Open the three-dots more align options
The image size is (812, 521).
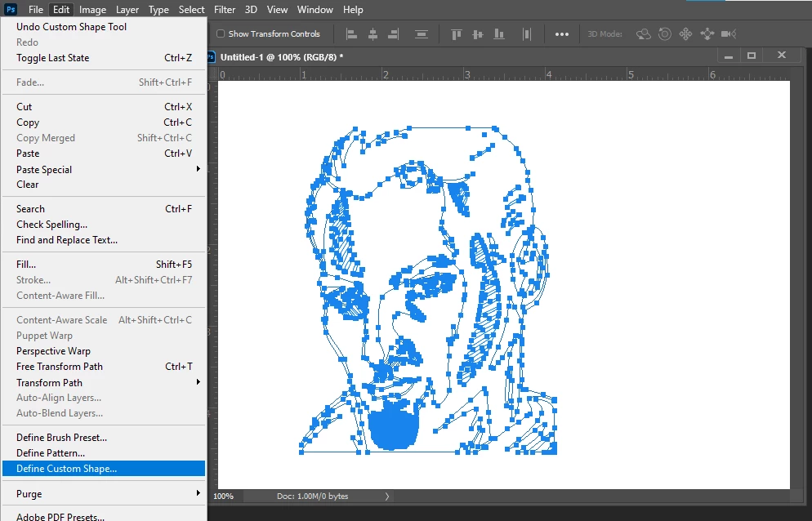point(562,34)
